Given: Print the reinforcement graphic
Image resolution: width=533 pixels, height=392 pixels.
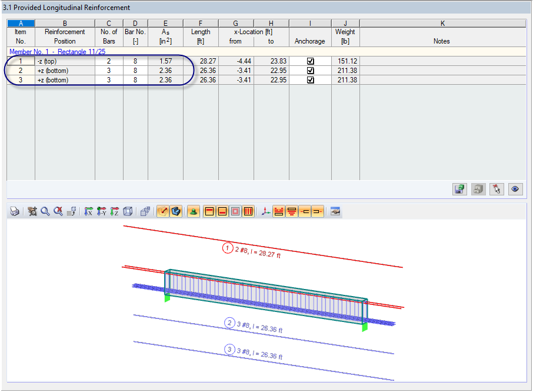Looking at the screenshot, I should tap(14, 211).
